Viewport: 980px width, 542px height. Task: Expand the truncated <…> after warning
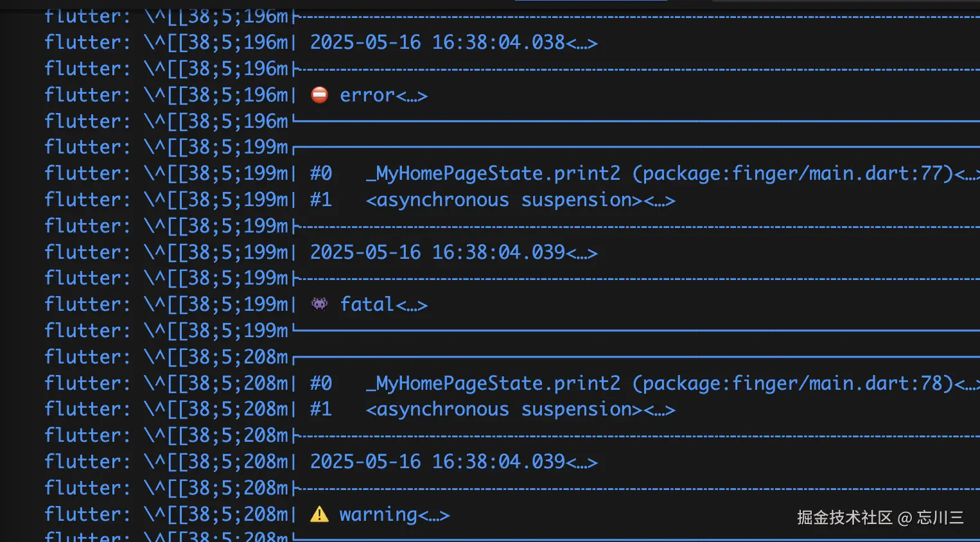(434, 516)
